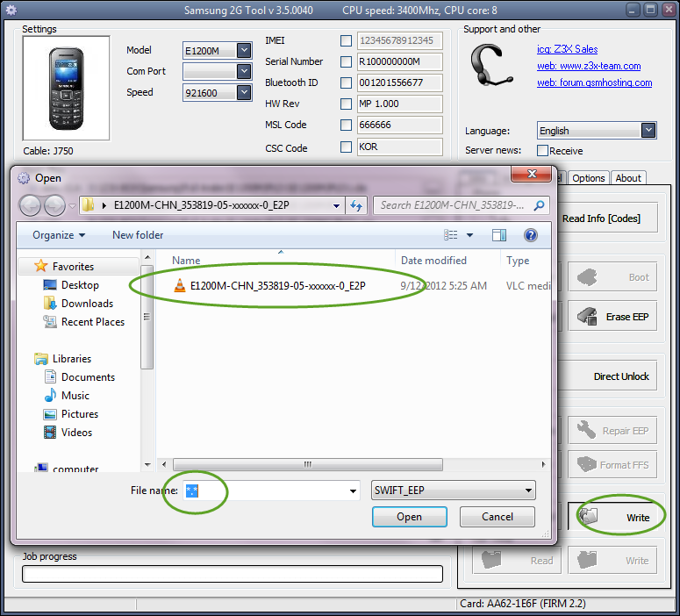
Task: Go to Downloads folder
Action: point(87,304)
